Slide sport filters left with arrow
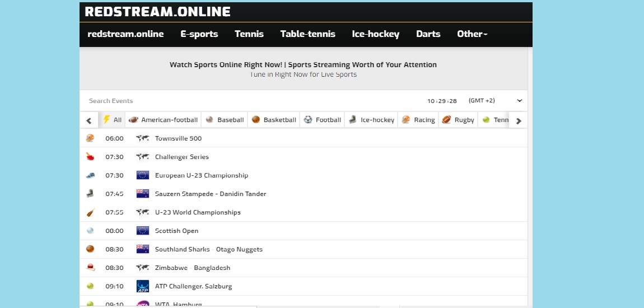The image size is (644, 308). tap(88, 121)
